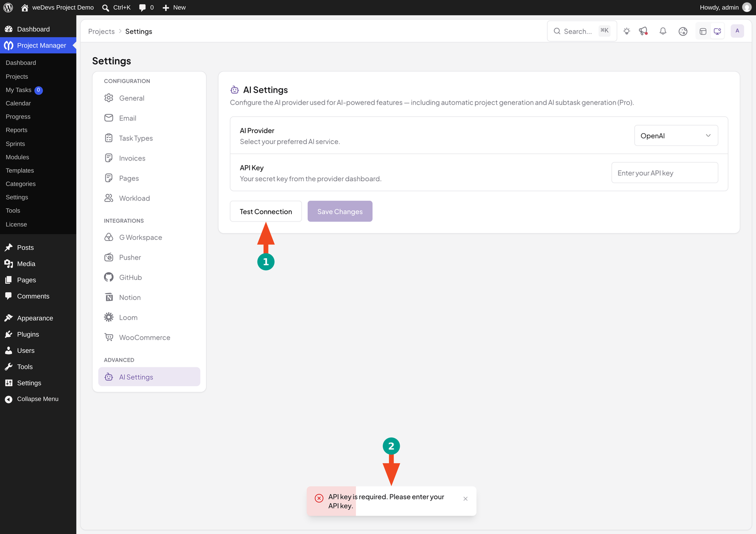756x534 pixels.
Task: Open Email configuration settings
Action: coord(149,118)
